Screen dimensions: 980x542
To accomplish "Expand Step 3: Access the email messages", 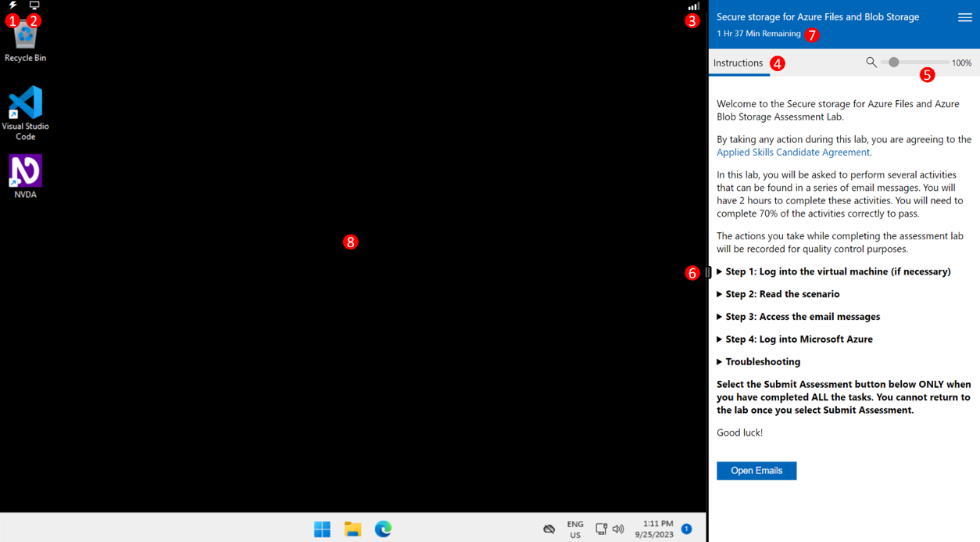I will click(799, 317).
